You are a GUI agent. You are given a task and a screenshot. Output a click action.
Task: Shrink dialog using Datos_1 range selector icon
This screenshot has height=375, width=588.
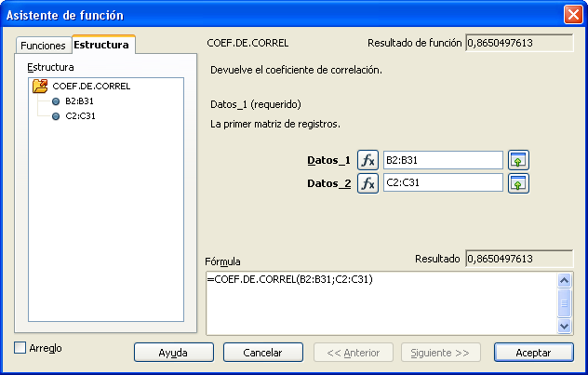pos(518,160)
